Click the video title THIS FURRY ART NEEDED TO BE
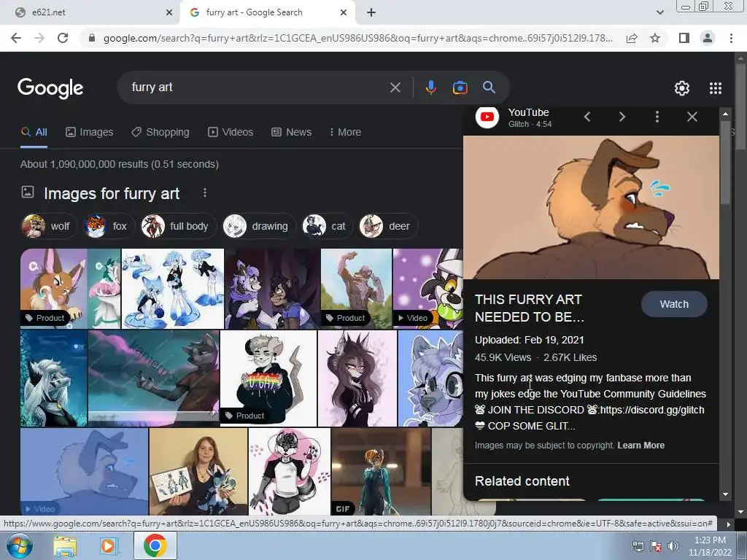This screenshot has width=747, height=560. pyautogui.click(x=530, y=308)
